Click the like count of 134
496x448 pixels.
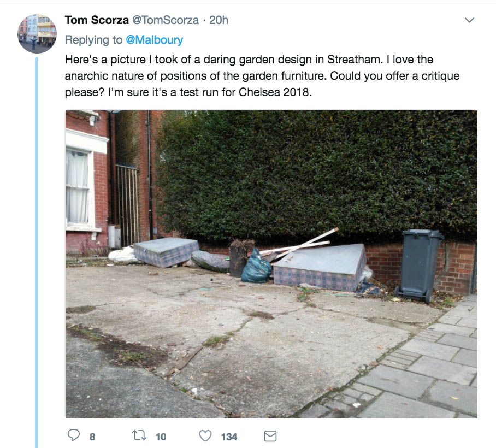[x=229, y=437]
